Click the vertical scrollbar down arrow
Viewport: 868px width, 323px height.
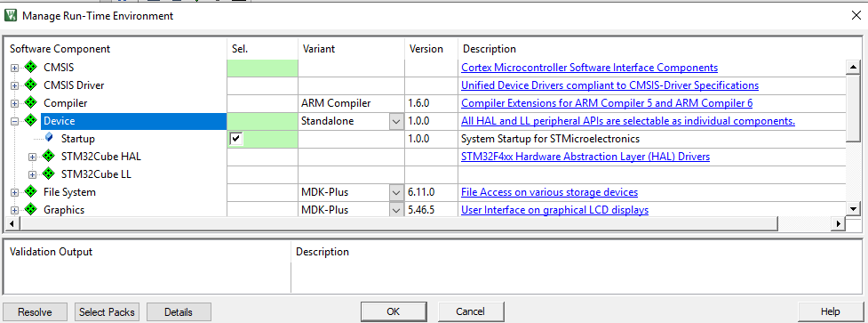click(x=853, y=209)
